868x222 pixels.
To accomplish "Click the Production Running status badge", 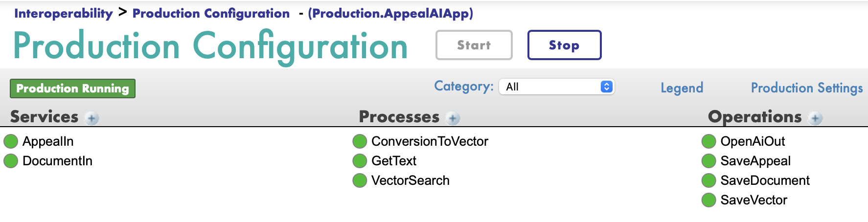I will [72, 89].
